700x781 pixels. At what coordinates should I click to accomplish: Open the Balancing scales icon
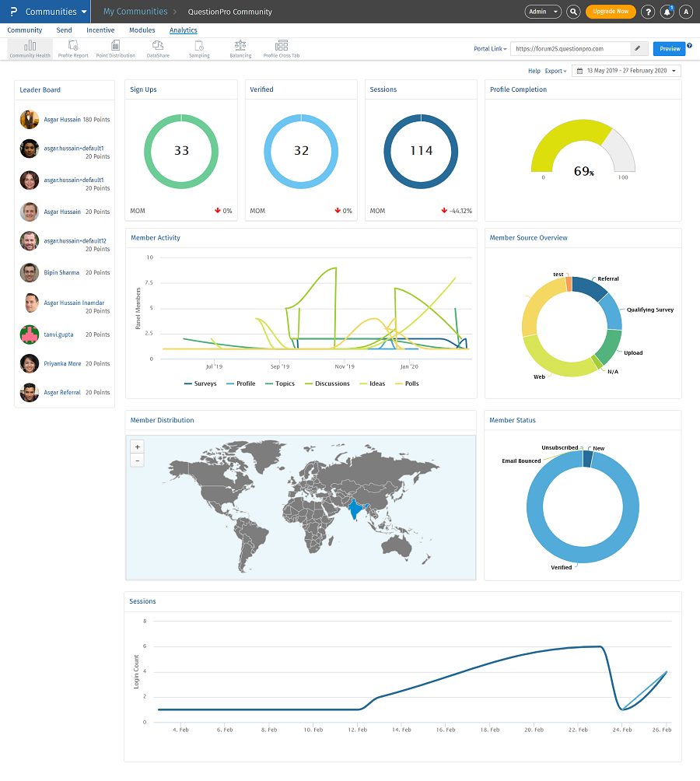240,49
